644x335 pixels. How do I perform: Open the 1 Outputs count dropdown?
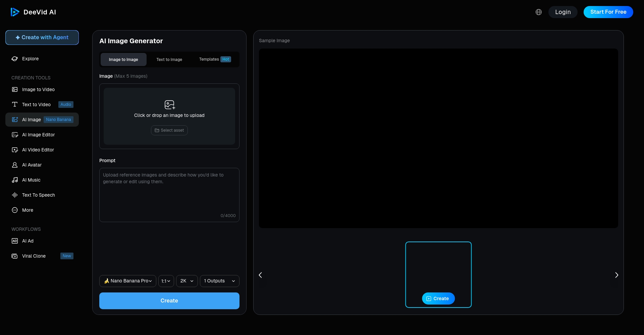[219, 281]
